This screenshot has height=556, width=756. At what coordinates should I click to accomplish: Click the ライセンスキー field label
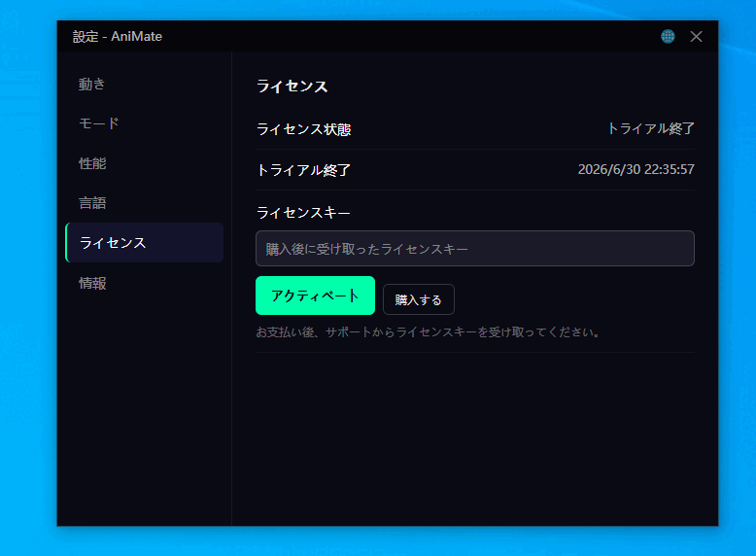coord(303,213)
